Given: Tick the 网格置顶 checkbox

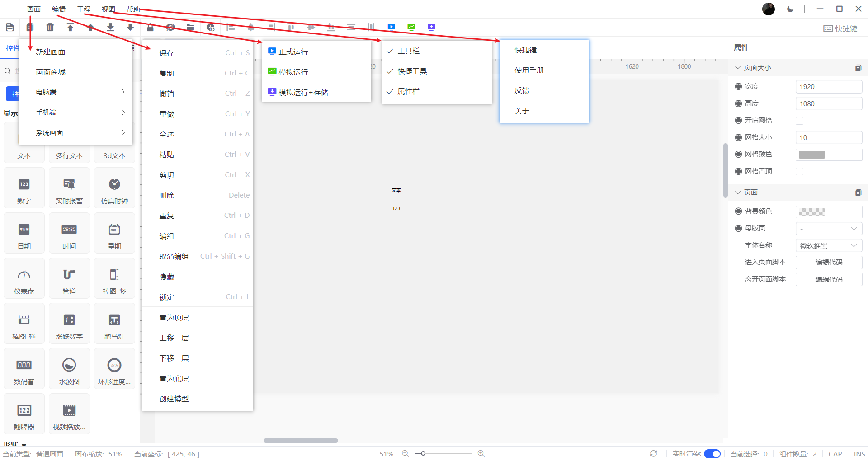Looking at the screenshot, I should [x=799, y=172].
